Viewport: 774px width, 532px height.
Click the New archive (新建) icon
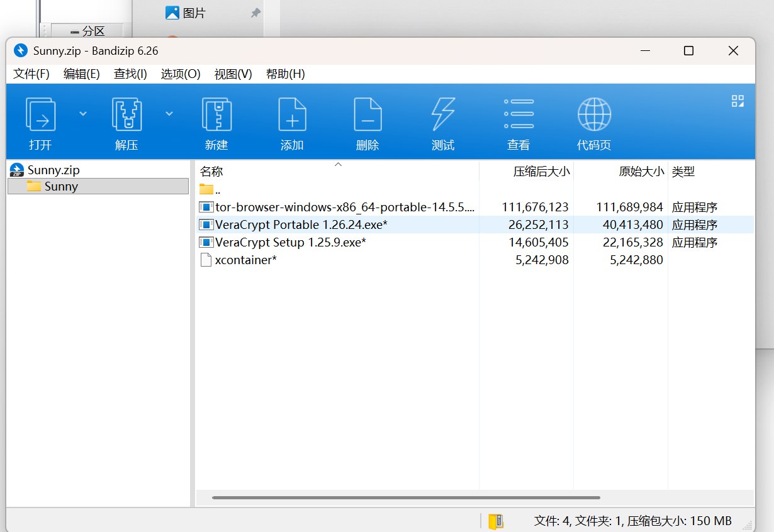pyautogui.click(x=216, y=114)
